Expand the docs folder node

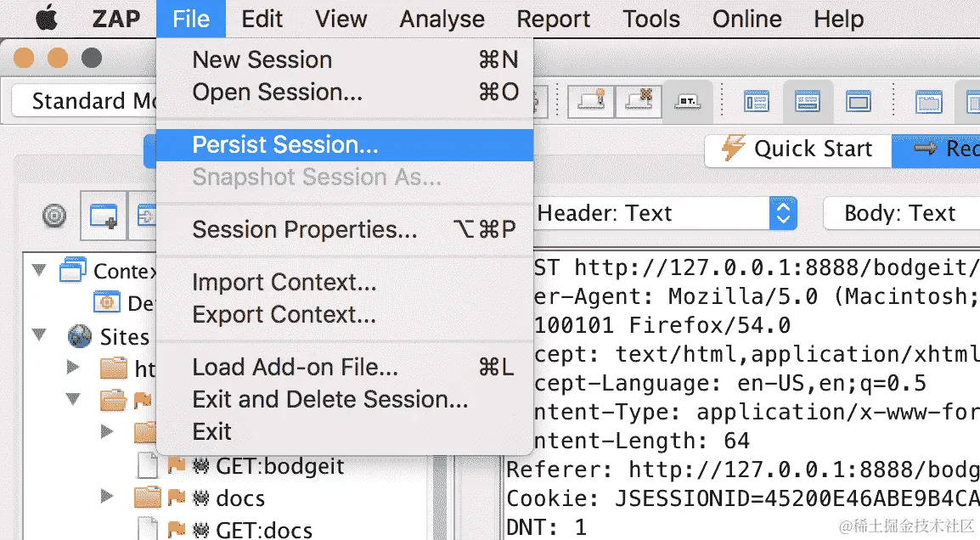pyautogui.click(x=107, y=497)
